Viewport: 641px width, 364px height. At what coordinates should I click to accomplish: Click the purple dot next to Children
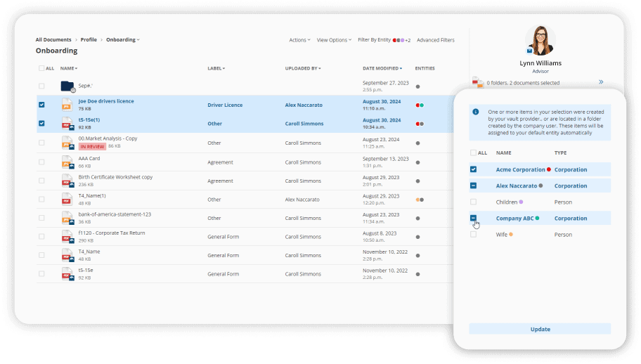(x=521, y=202)
